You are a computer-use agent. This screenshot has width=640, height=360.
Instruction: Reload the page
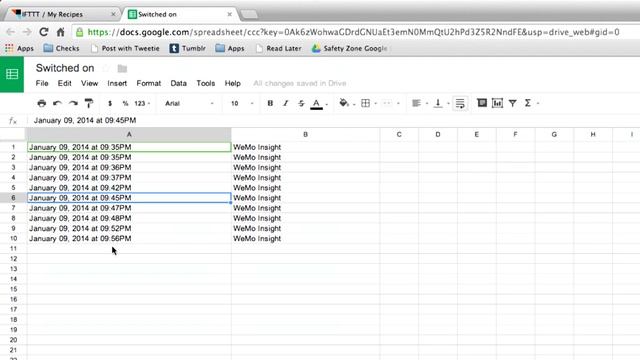tap(44, 32)
